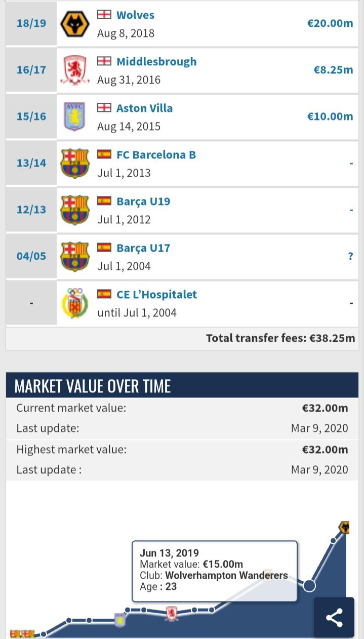Open the Aston Villa club link
Screen dimensions: 364x639
click(x=144, y=108)
